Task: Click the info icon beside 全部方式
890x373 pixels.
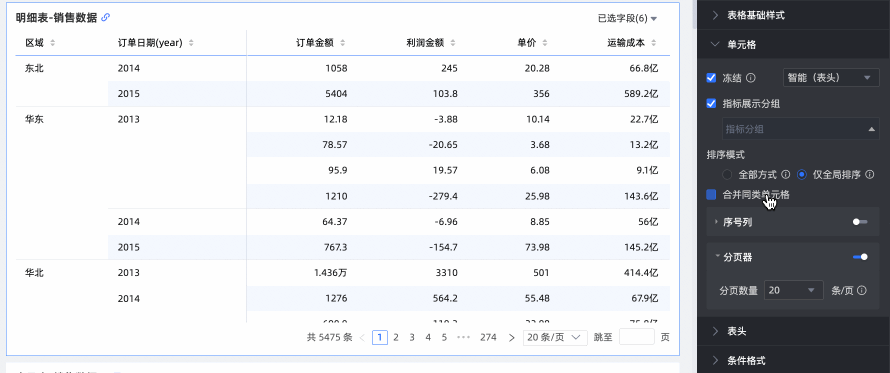Action: coord(786,175)
